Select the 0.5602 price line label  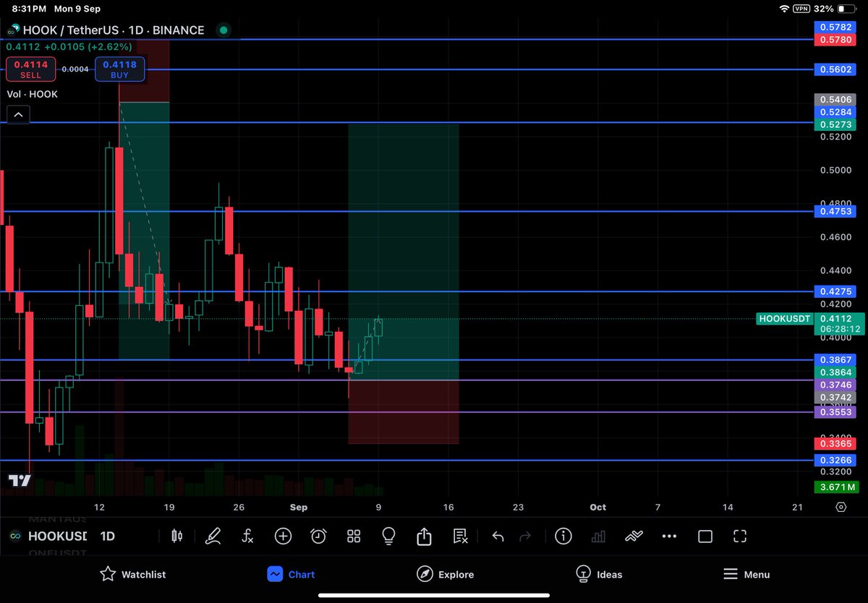click(835, 69)
